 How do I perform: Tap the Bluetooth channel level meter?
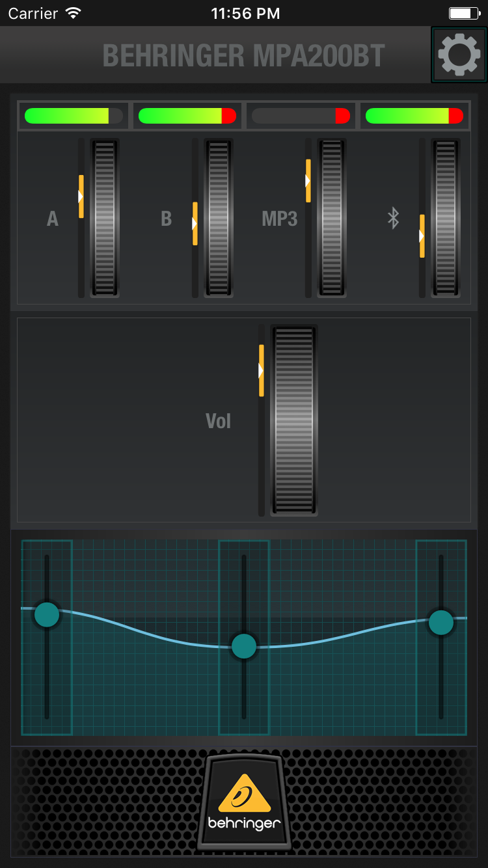[x=414, y=116]
